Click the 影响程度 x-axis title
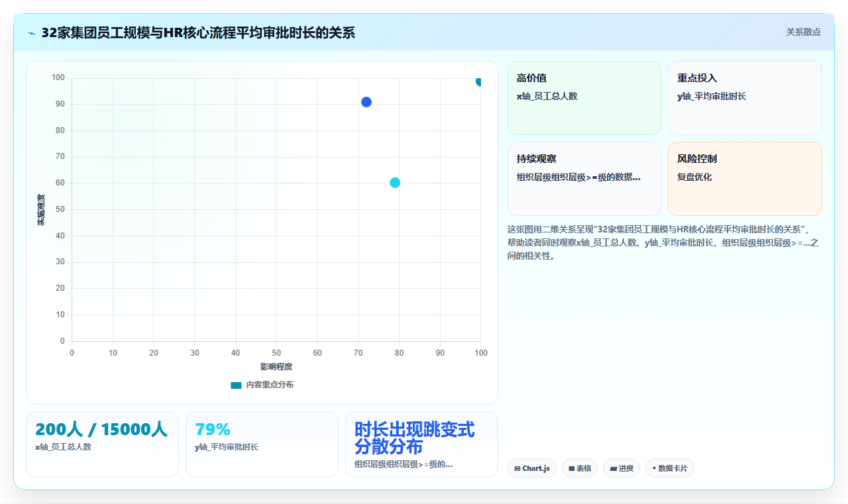 [x=276, y=366]
